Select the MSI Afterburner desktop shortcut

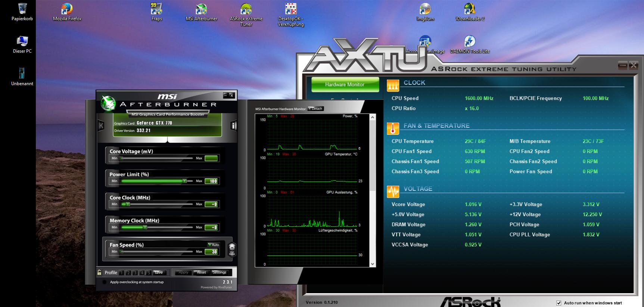click(201, 11)
